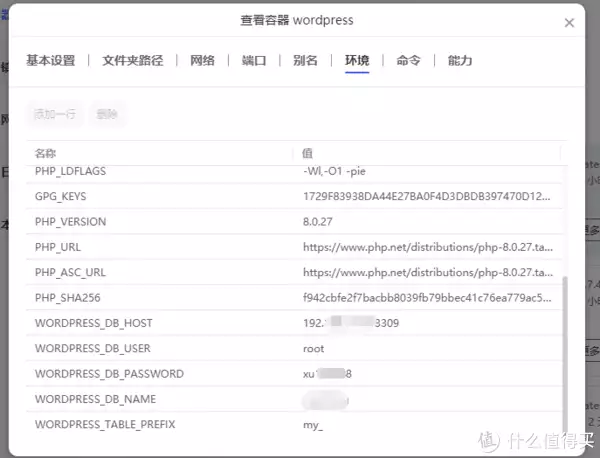Switch to the 基本设置 tab
The width and height of the screenshot is (600, 458).
click(50, 61)
